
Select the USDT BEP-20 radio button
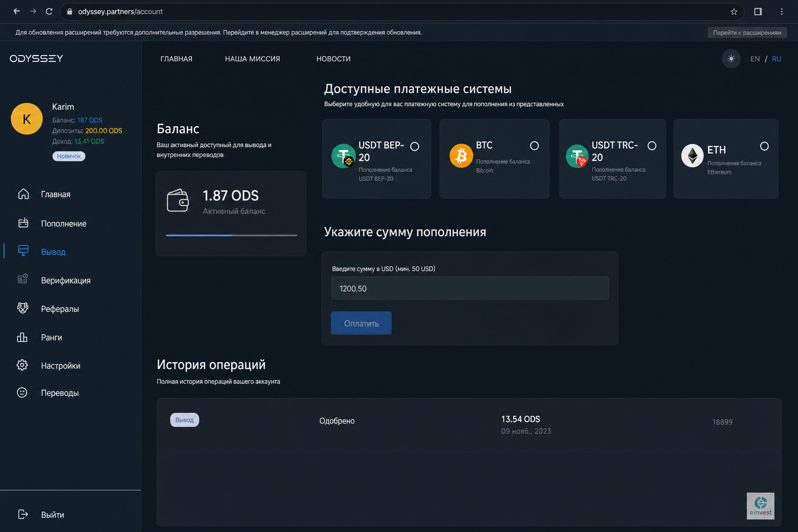[415, 147]
